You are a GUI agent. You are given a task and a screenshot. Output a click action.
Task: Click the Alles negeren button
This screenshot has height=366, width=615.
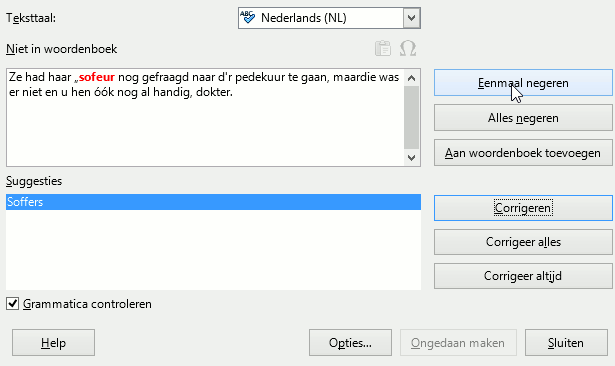coord(523,118)
